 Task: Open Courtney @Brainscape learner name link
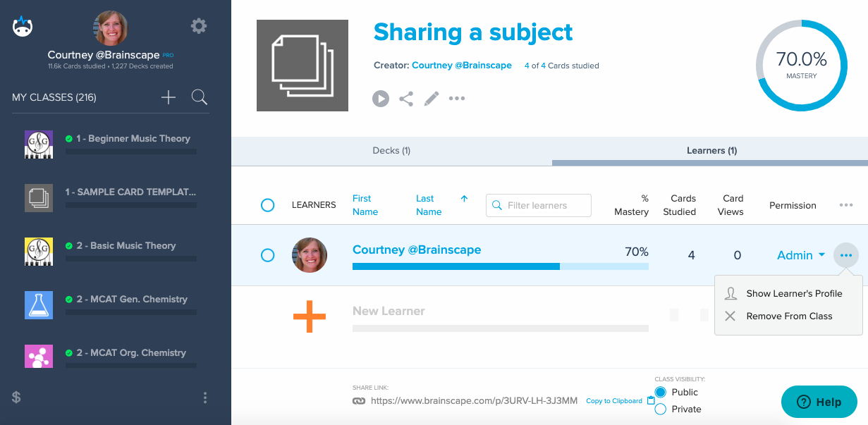(417, 250)
